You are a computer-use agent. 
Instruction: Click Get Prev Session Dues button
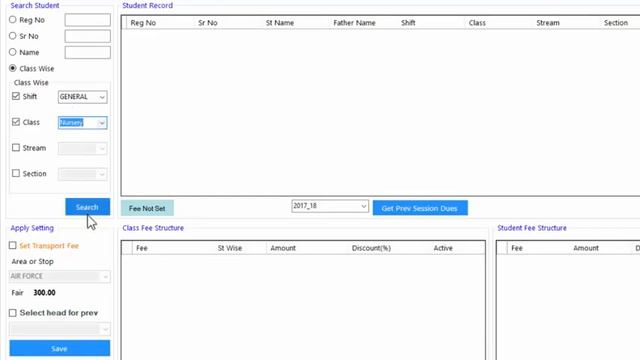click(420, 208)
